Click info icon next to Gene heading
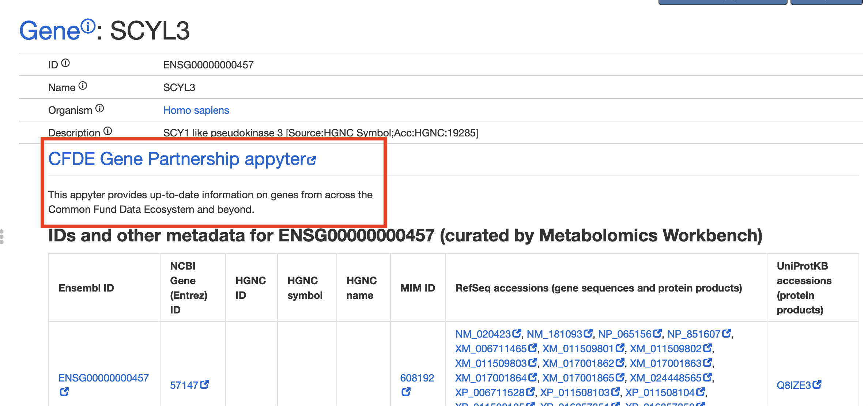 [88, 26]
